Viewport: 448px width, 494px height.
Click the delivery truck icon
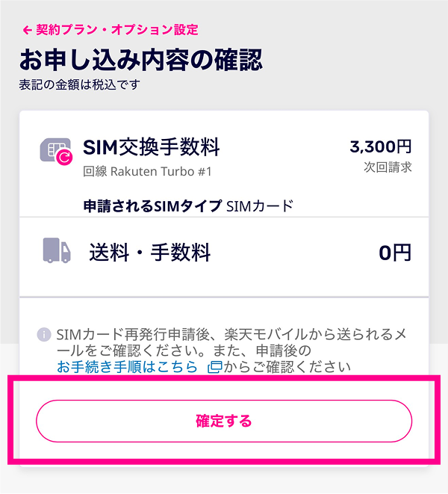coord(57,252)
